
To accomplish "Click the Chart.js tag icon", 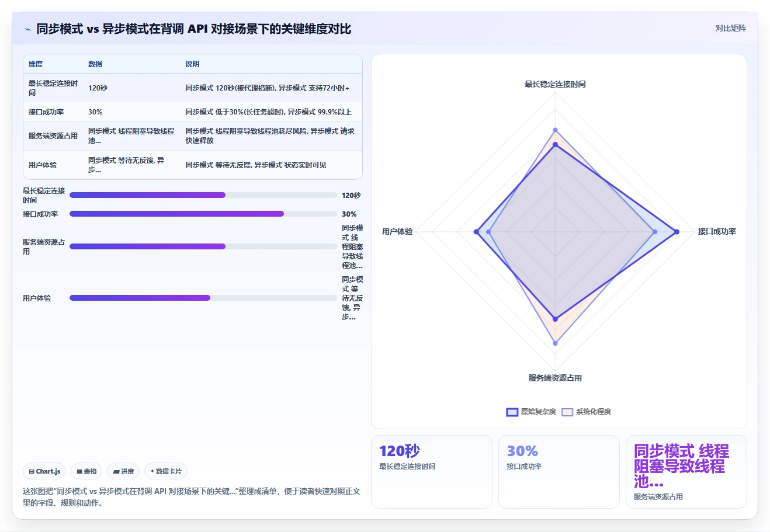I will point(32,471).
